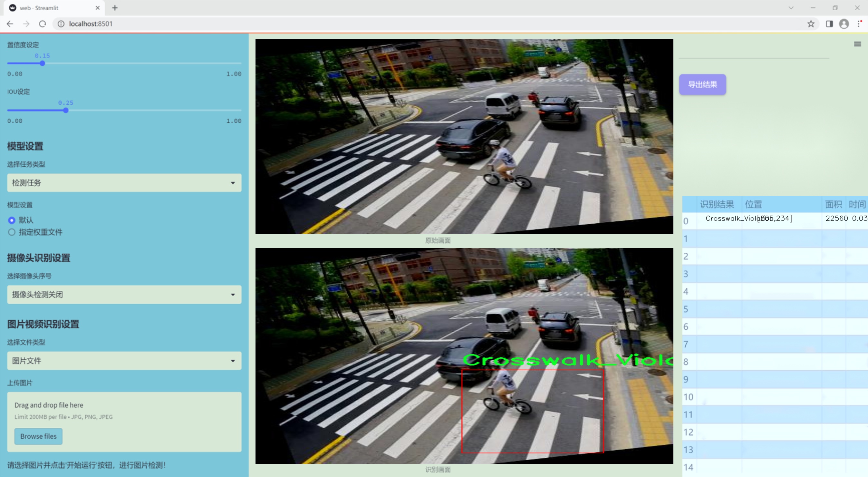The image size is (868, 477).
Task: Open new tab with plus icon
Action: (115, 8)
